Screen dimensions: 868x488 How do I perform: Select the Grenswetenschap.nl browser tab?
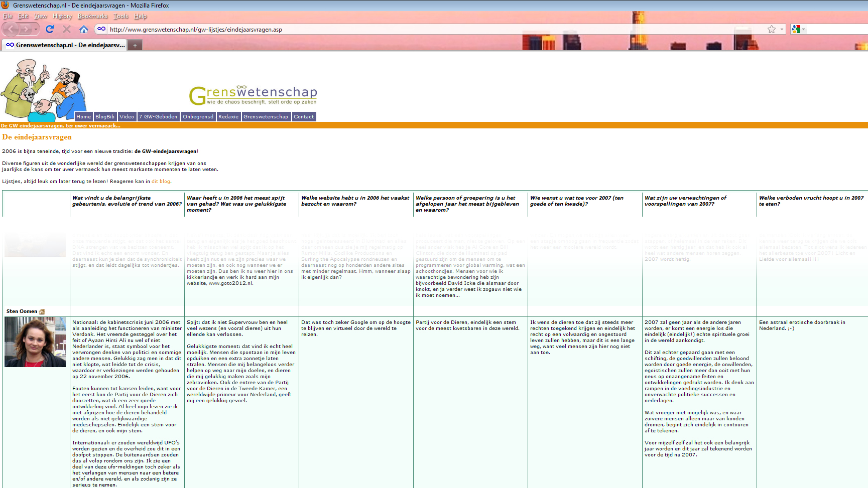[x=65, y=45]
